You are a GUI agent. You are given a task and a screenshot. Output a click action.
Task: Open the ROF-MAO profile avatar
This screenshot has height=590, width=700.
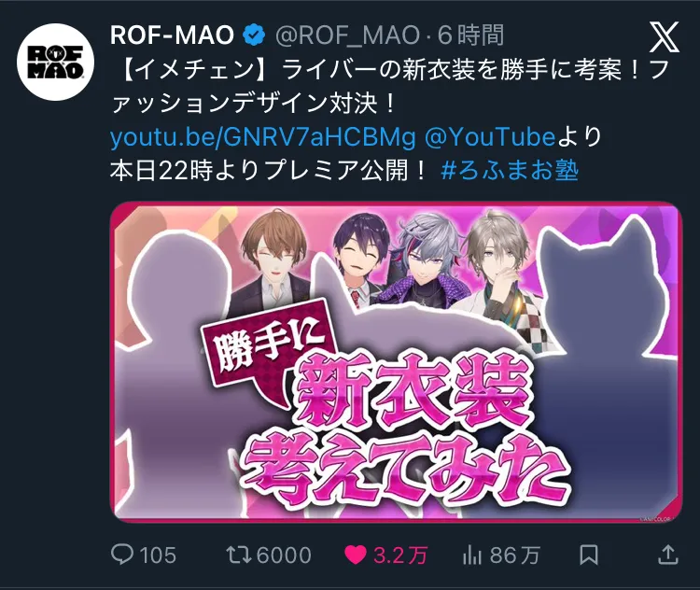(x=55, y=62)
